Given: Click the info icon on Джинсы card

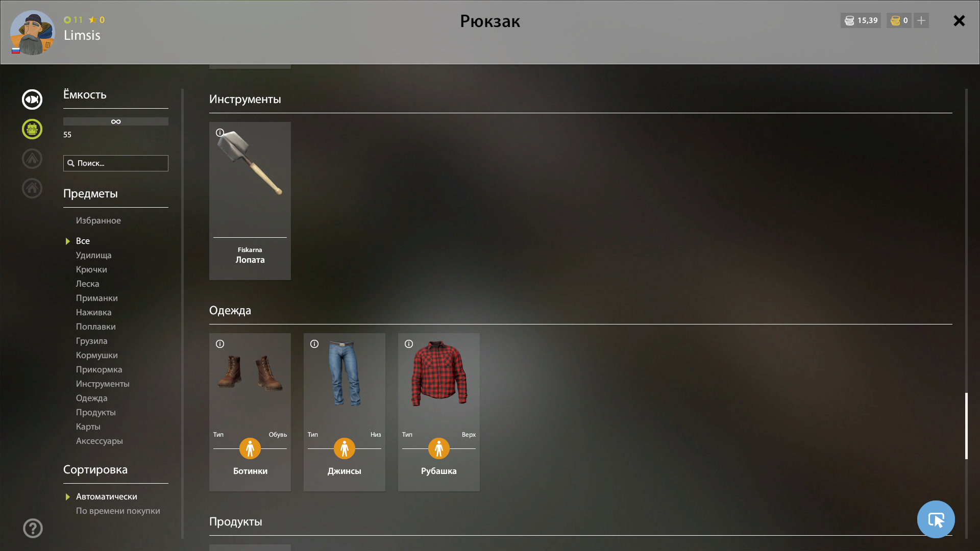Looking at the screenshot, I should click(314, 344).
